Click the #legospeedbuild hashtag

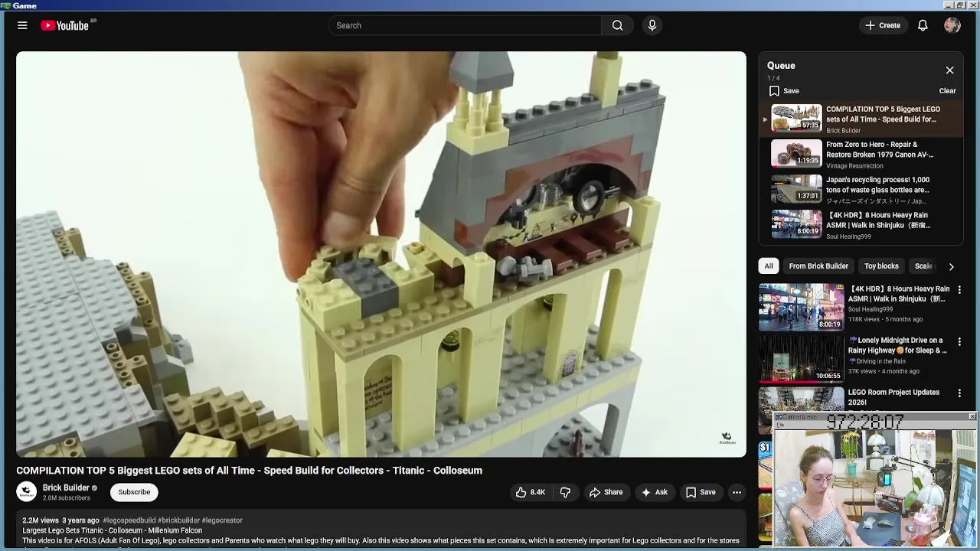129,520
